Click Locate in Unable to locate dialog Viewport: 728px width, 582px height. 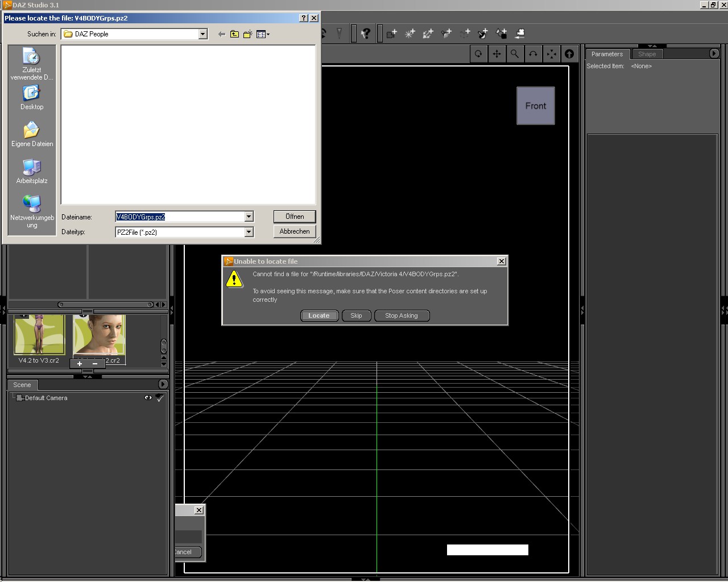(x=319, y=315)
